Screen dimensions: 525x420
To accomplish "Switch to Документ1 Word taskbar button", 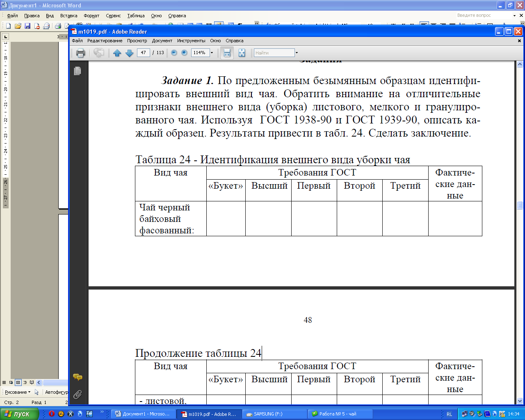I will pyautogui.click(x=144, y=414).
